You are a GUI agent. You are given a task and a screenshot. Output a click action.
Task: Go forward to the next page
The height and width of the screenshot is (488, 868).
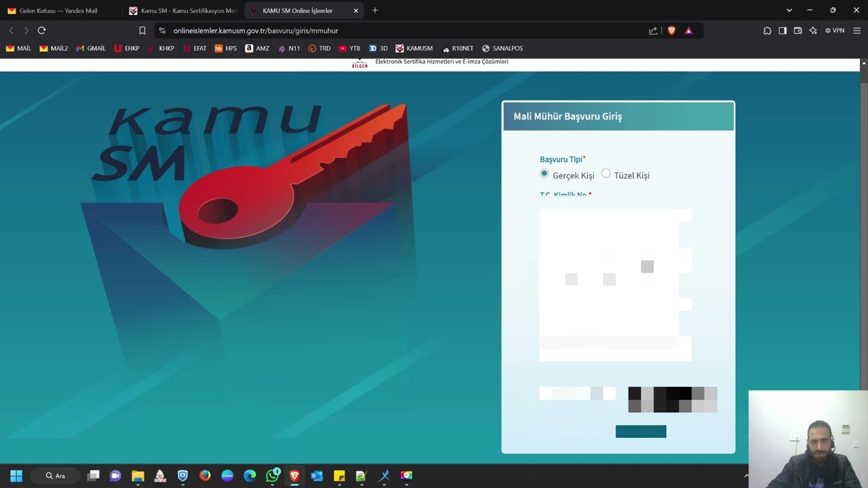point(26,30)
